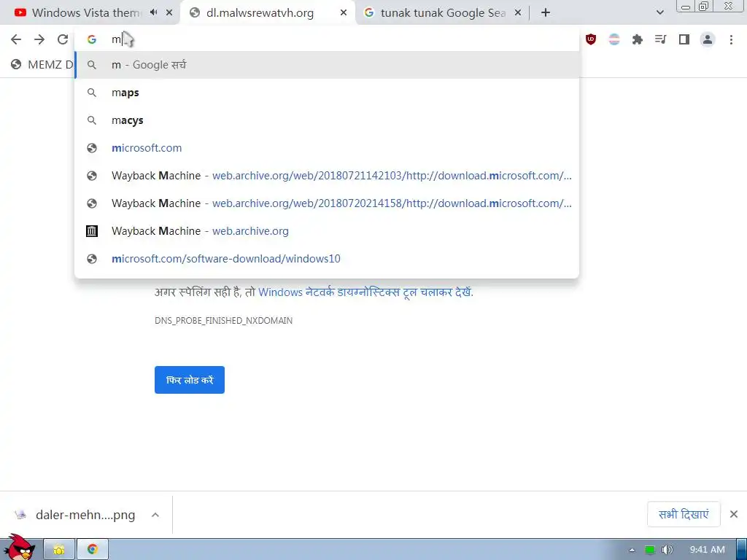Open the uBlock Origin extension icon

(x=591, y=39)
